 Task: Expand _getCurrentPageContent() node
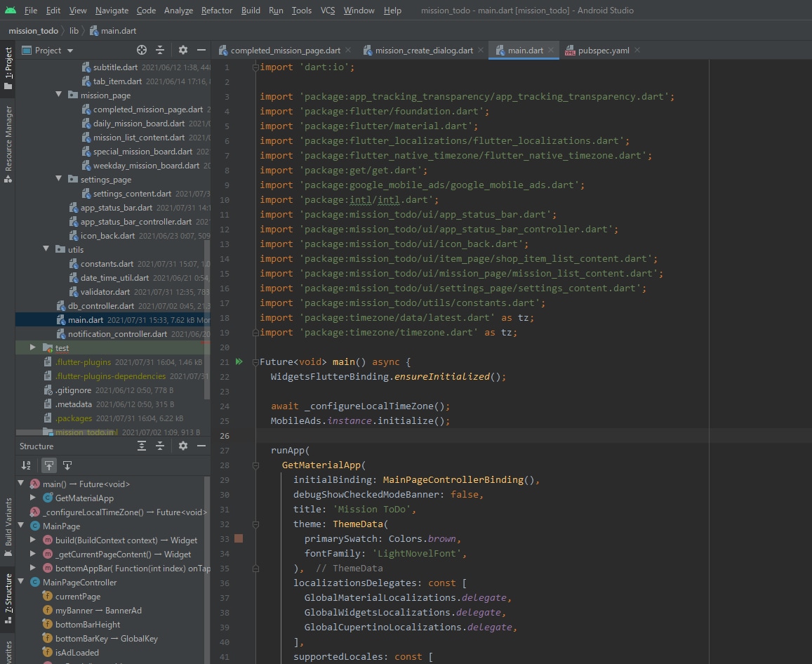[33, 554]
